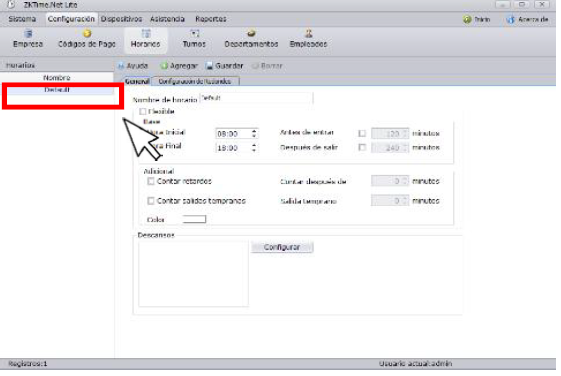The width and height of the screenshot is (561, 376).
Task: Open Códigos de Pago section
Action: coord(87,39)
